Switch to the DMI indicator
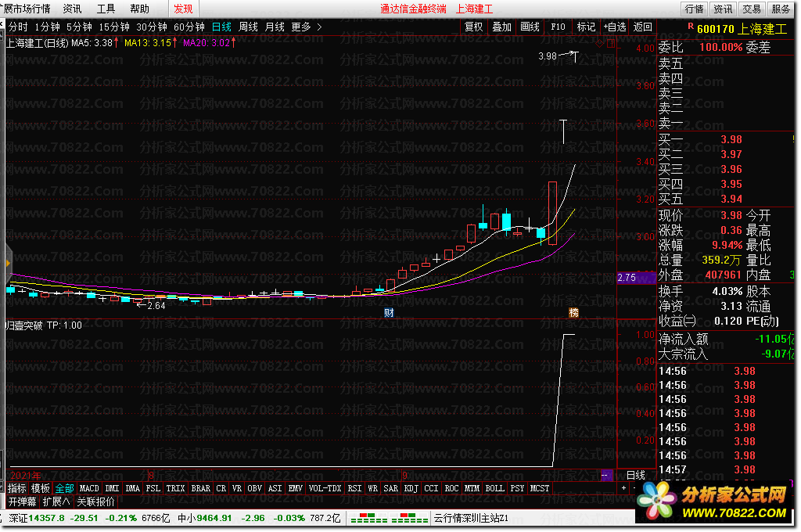This screenshot has height=532, width=801. (112, 488)
